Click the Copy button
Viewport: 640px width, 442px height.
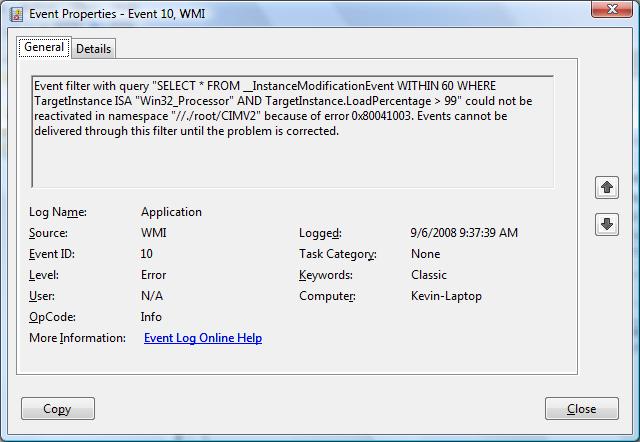coord(58,409)
